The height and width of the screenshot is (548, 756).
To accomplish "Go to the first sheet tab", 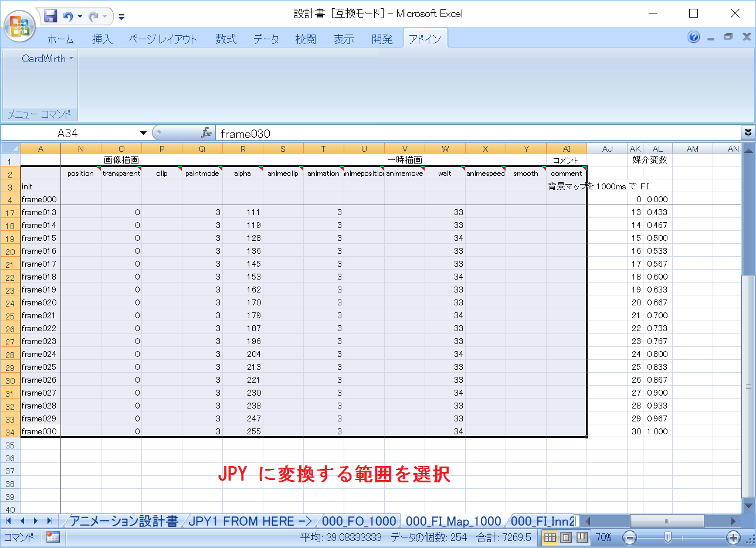I will point(9,520).
